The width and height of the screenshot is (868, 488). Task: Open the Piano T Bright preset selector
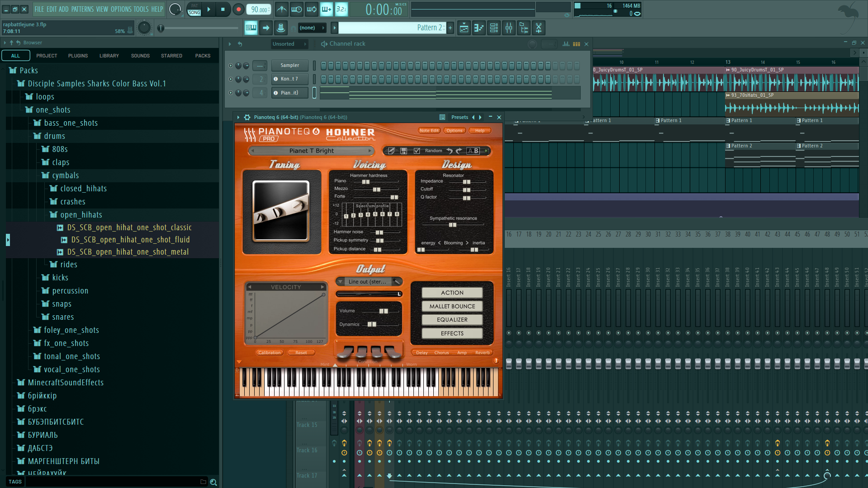(311, 151)
